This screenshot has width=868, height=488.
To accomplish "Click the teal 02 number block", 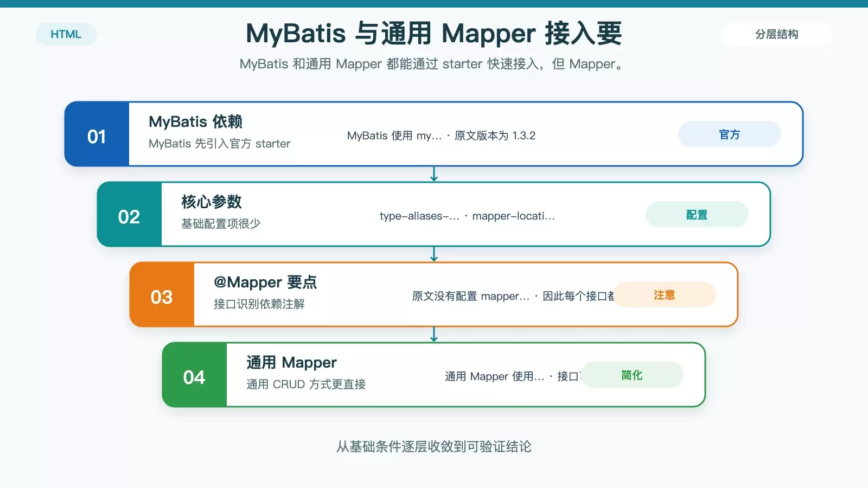I will click(x=129, y=214).
